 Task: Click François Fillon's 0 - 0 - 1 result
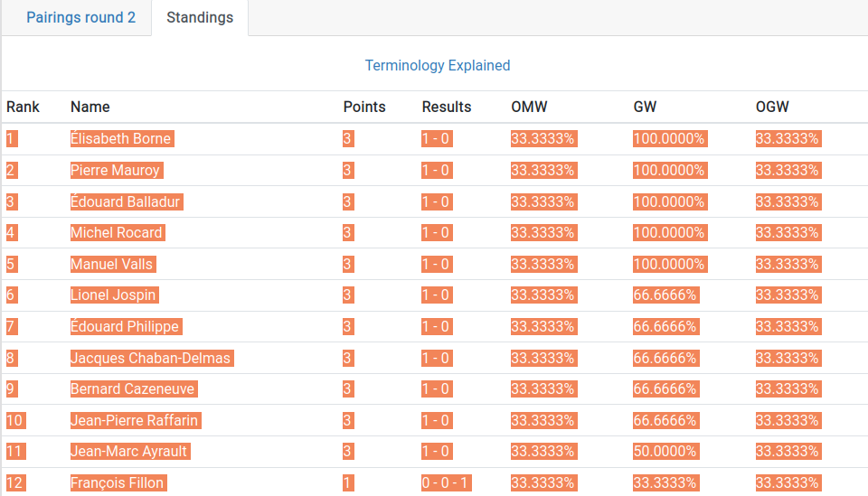pyautogui.click(x=447, y=483)
